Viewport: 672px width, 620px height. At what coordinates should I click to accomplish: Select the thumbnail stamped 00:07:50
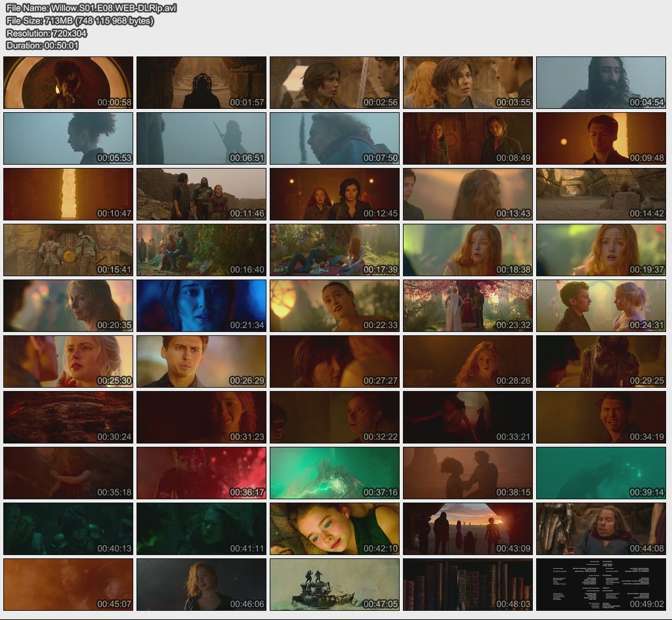click(335, 138)
